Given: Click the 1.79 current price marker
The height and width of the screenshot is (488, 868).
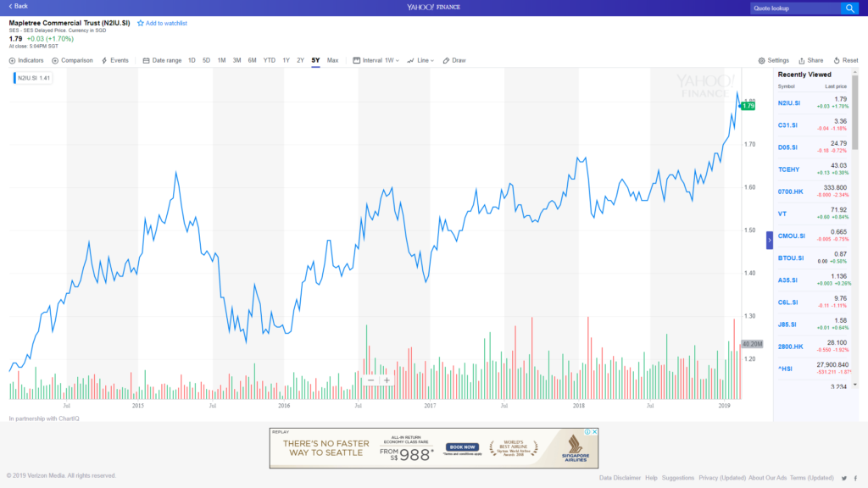Looking at the screenshot, I should pos(748,106).
